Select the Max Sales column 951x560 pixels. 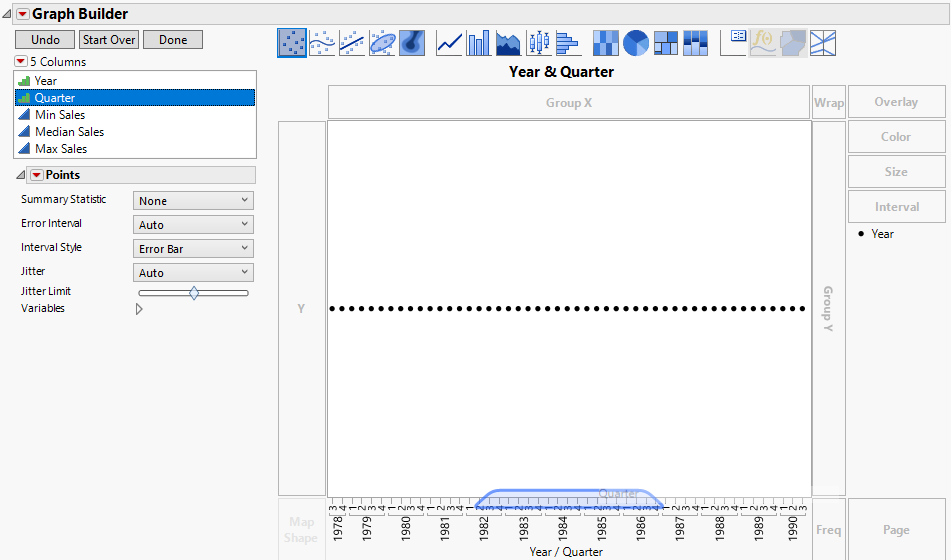coord(135,149)
